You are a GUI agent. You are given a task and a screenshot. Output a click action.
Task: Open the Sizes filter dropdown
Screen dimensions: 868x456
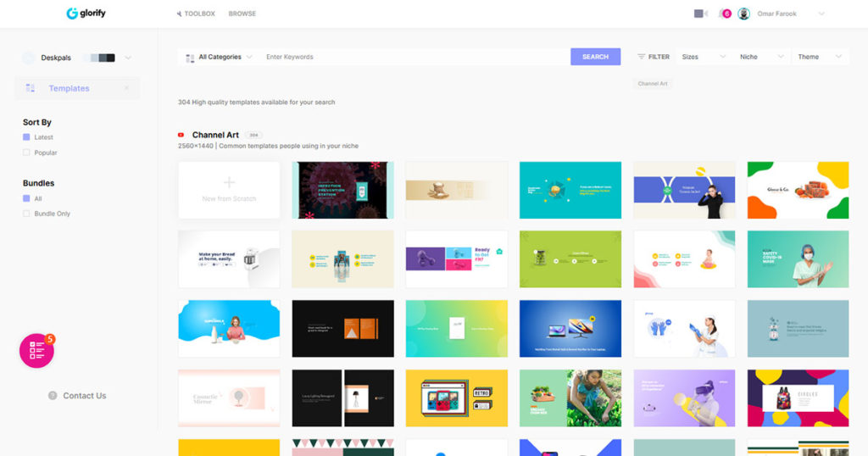point(703,57)
